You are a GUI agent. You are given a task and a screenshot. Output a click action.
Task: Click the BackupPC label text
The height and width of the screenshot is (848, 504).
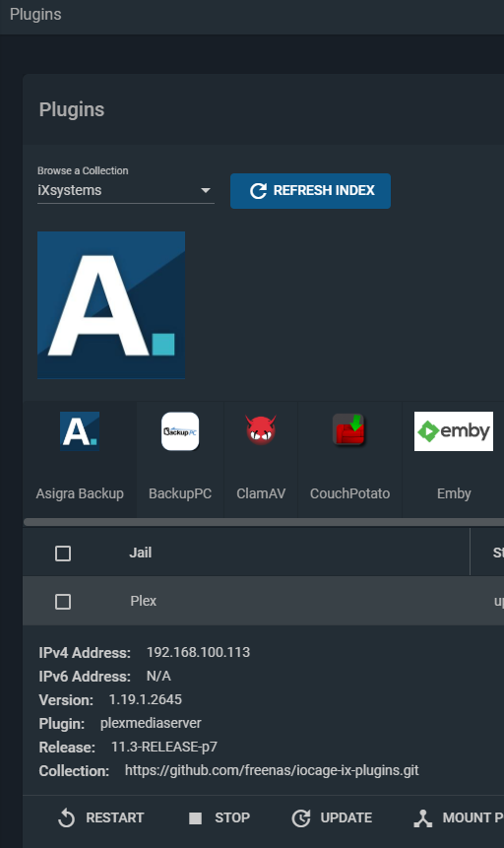click(x=180, y=493)
